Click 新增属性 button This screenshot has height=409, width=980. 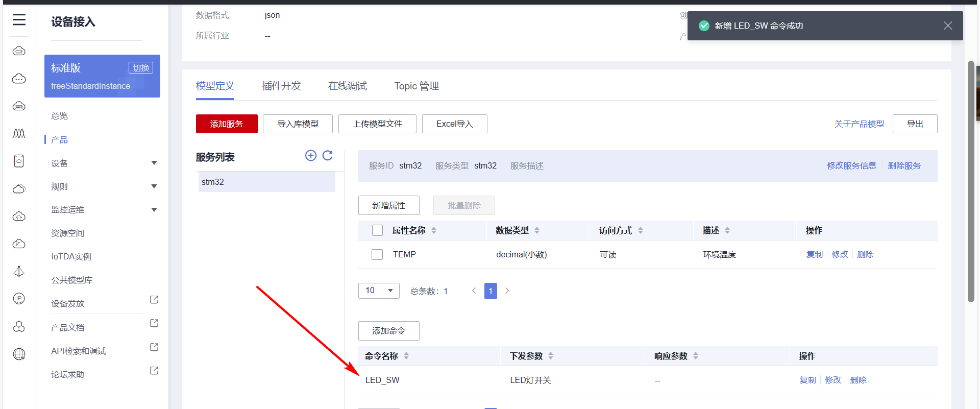388,205
